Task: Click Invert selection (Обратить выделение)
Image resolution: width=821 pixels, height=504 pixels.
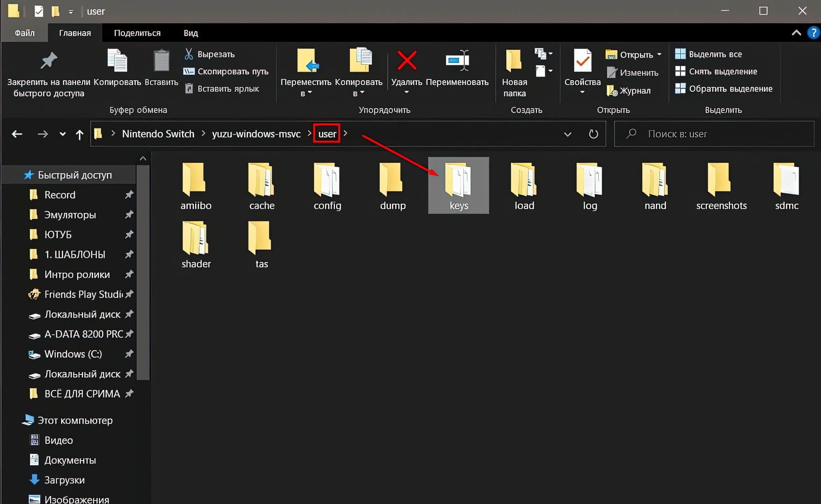Action: tap(730, 89)
